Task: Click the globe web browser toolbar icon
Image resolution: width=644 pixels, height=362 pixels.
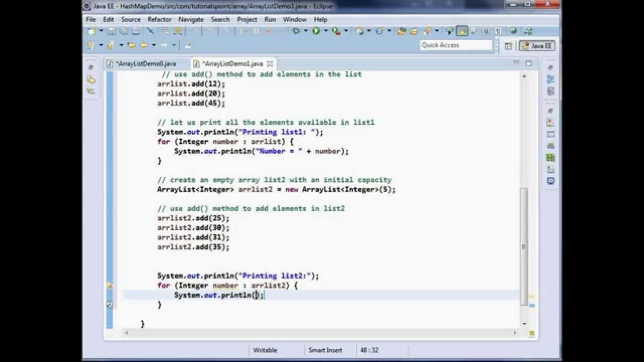Action: (513, 31)
